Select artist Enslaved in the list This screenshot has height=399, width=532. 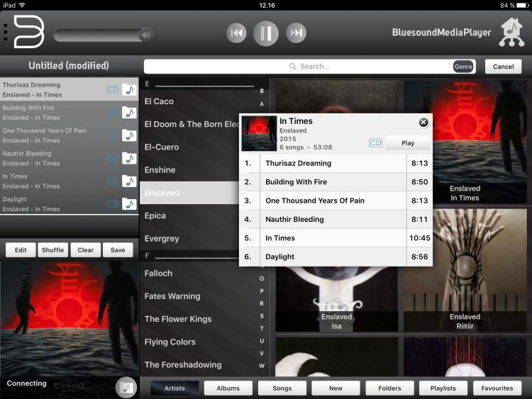point(190,193)
